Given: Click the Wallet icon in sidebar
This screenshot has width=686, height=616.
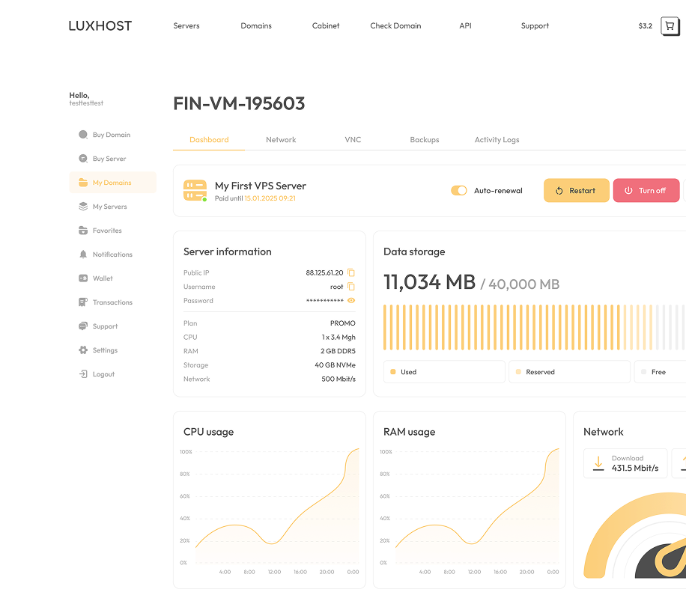Looking at the screenshot, I should (83, 278).
